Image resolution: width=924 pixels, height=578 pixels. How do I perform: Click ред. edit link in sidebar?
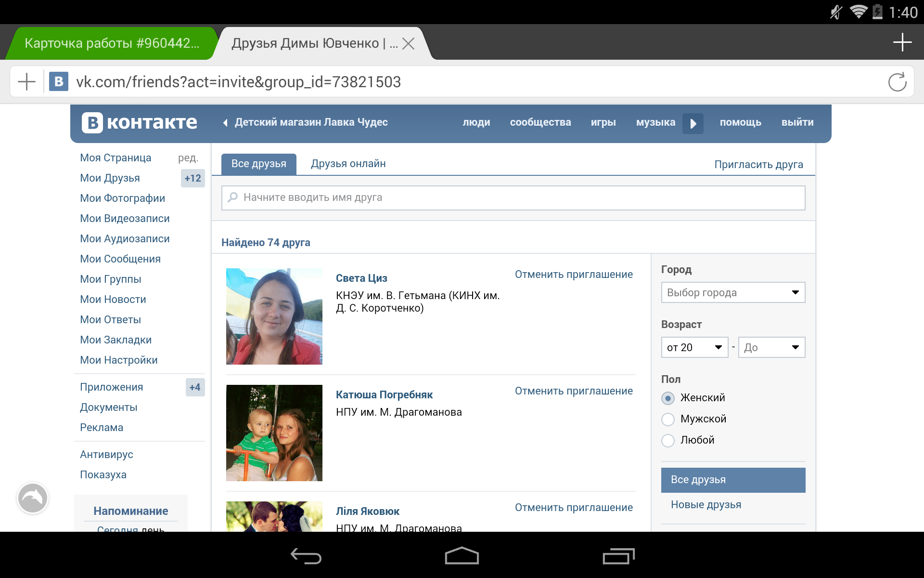(x=188, y=158)
